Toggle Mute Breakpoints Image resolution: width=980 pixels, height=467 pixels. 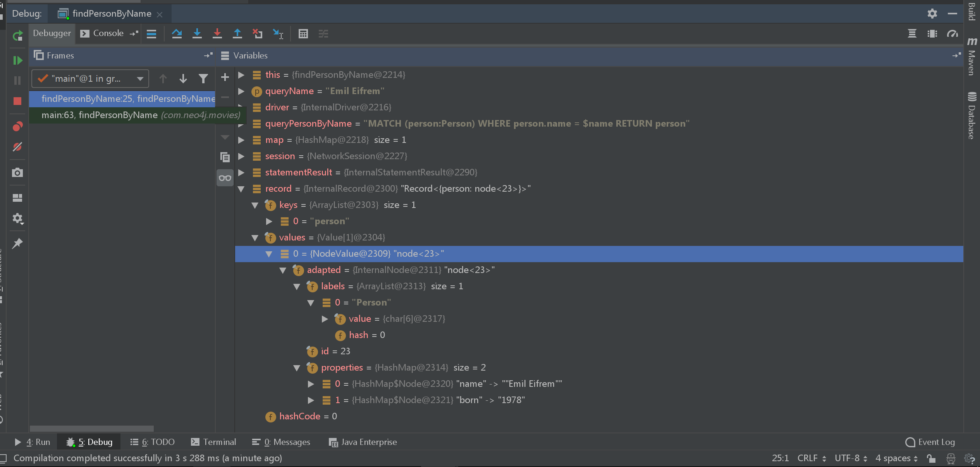[x=17, y=147]
